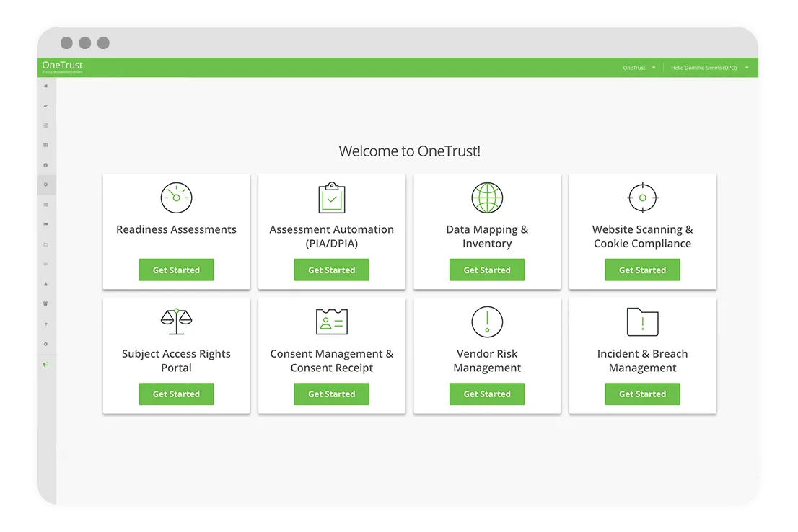
Task: Click the 'Welcome to OneTrust!' heading
Action: click(409, 151)
